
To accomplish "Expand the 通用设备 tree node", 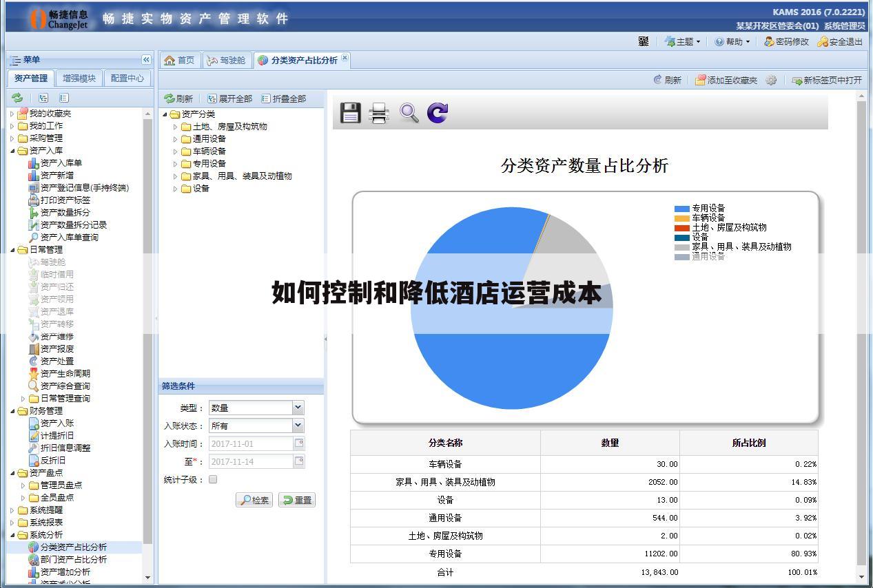I will coord(175,139).
